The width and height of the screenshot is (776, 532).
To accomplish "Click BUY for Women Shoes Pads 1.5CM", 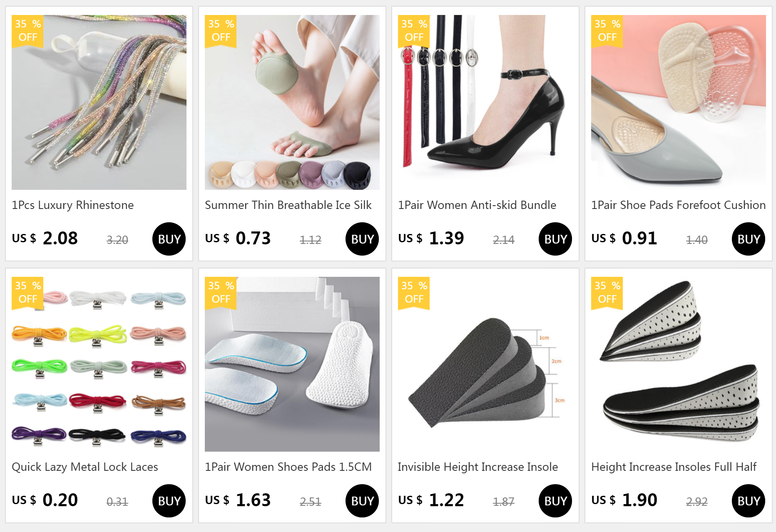I will (x=362, y=501).
